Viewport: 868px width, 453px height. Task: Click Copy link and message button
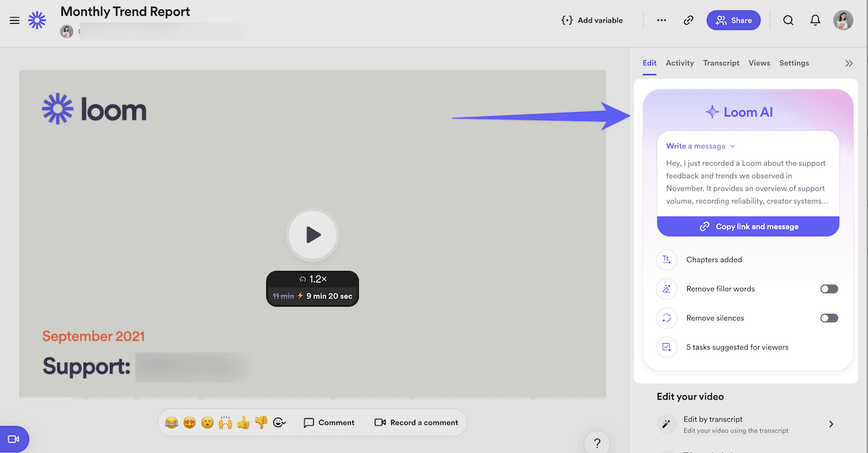748,226
